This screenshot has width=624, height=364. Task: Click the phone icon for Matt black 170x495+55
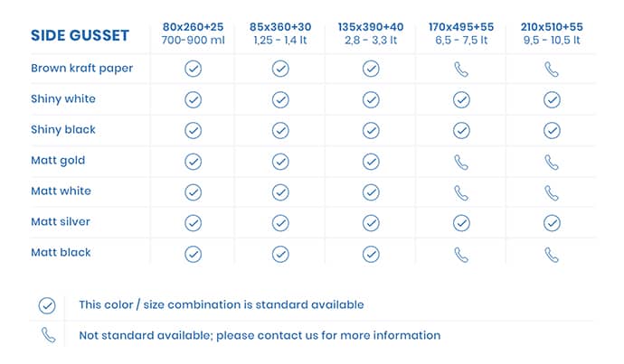(x=461, y=255)
